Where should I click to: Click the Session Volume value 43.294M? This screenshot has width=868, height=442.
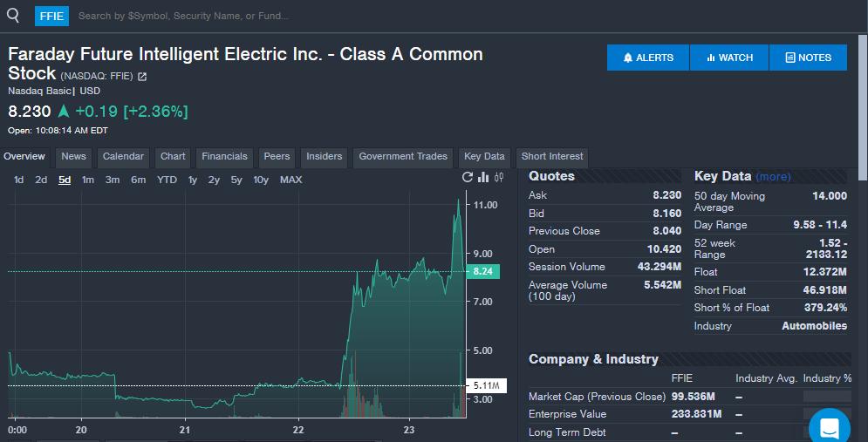coord(660,267)
